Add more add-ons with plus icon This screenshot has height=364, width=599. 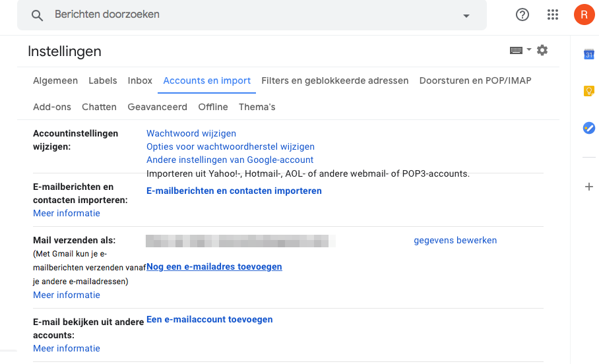tap(588, 187)
